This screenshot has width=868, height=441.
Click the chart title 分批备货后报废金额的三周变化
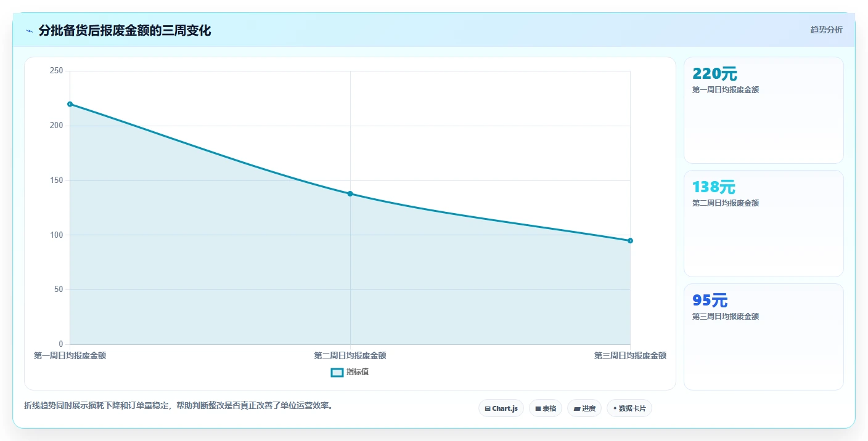[x=125, y=31]
